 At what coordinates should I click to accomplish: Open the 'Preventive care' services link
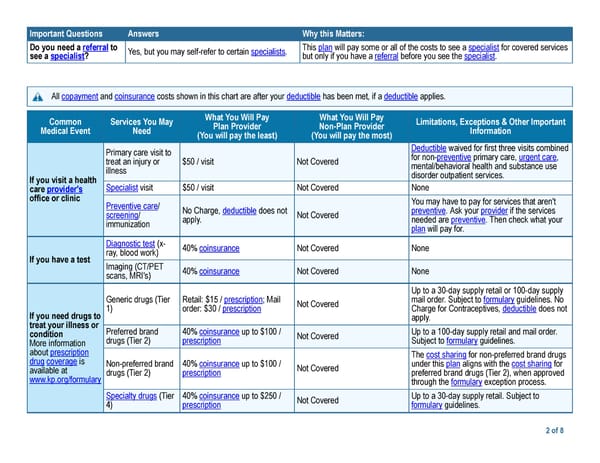click(x=132, y=206)
